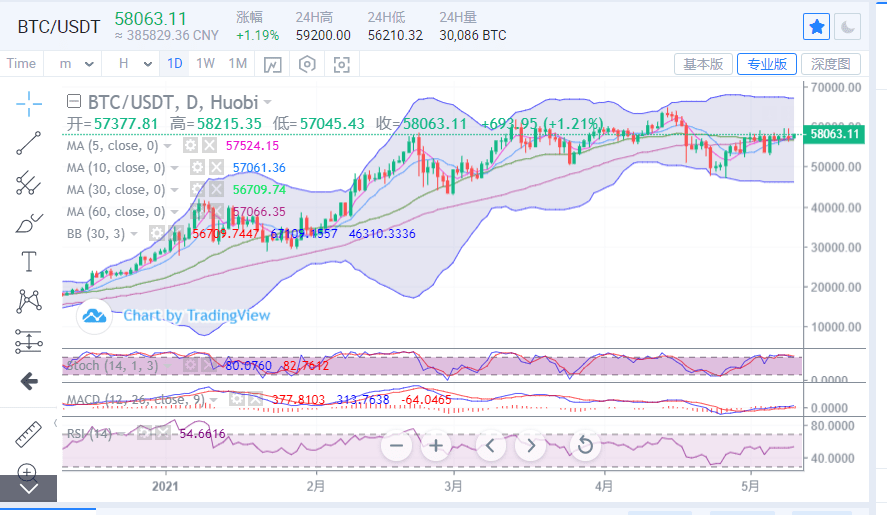Toggle fullscreen chart mode icon

tap(342, 65)
